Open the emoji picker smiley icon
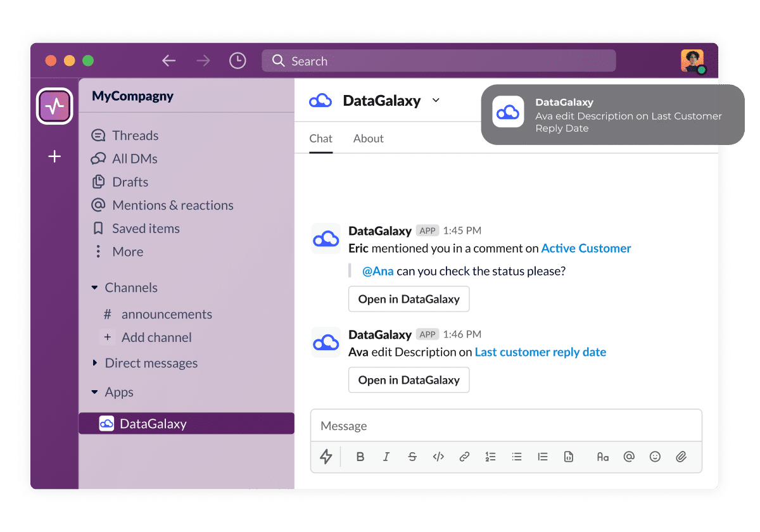This screenshot has width=760, height=532. (x=655, y=457)
